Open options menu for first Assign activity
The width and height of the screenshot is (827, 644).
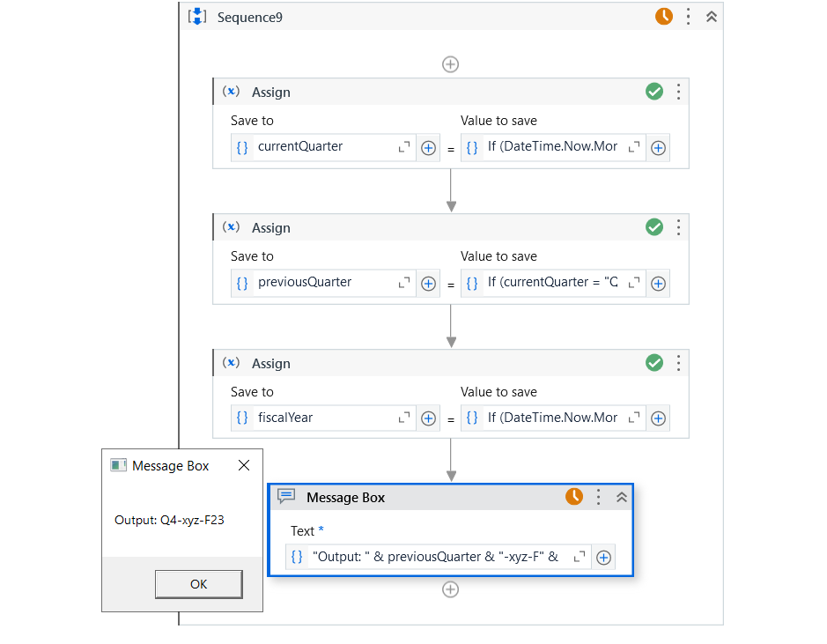(x=679, y=92)
